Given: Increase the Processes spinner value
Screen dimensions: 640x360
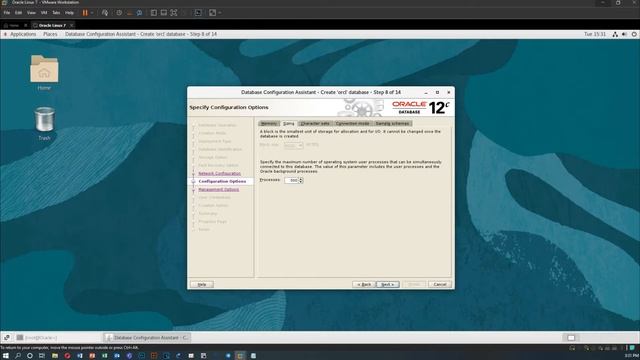Looking at the screenshot, I should tap(301, 179).
